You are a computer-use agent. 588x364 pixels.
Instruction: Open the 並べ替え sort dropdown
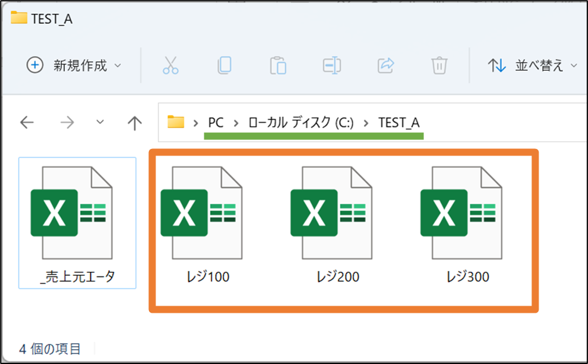coord(532,65)
